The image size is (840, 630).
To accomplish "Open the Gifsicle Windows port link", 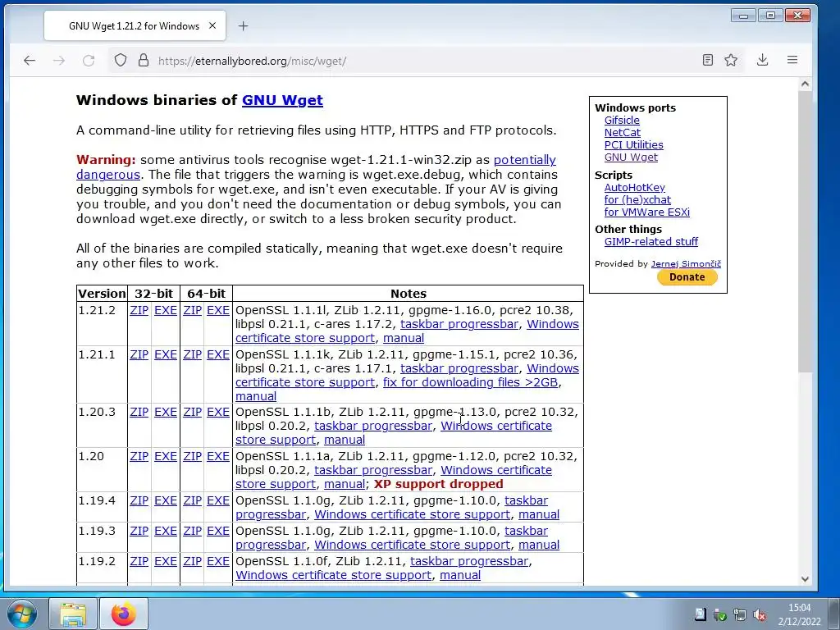I will point(622,120).
